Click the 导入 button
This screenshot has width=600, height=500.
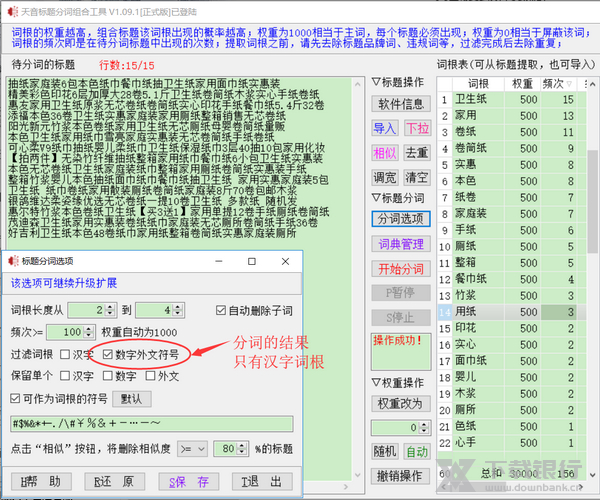tap(385, 128)
